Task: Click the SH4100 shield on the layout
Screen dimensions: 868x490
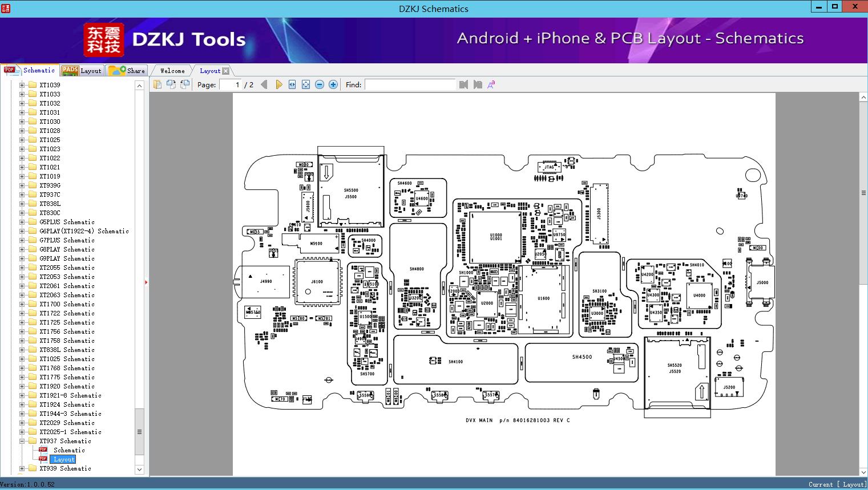Action: coord(455,360)
